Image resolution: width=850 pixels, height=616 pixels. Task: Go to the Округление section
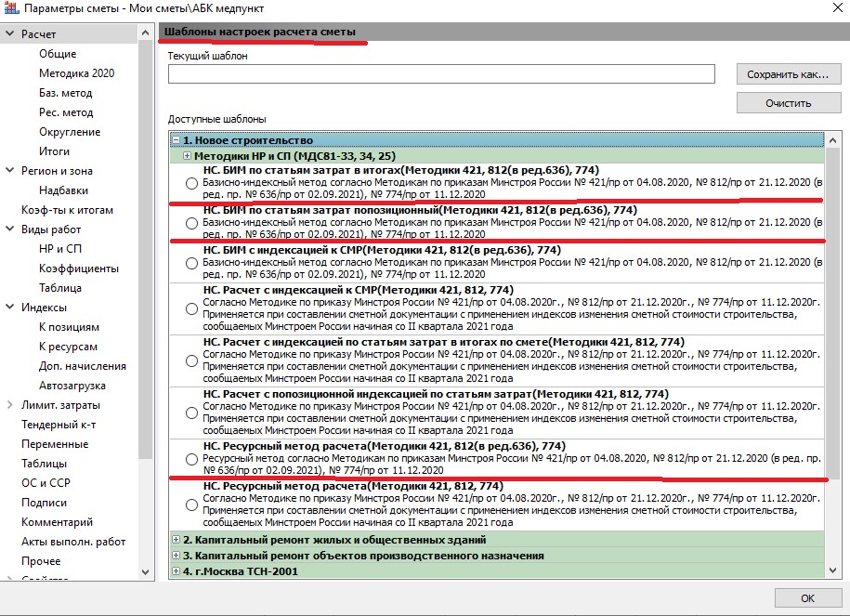coord(69,132)
